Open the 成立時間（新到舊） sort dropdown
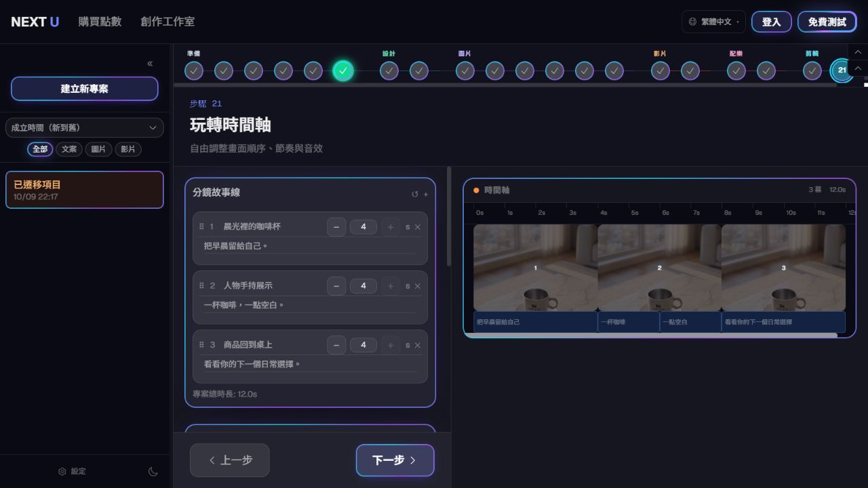 84,127
